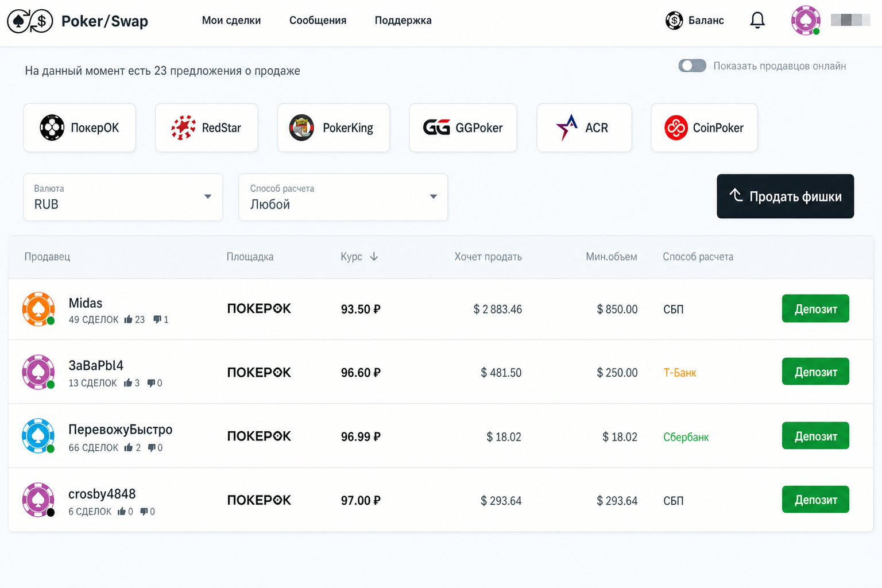Open the Баланс link
882x588 pixels.
tap(695, 21)
